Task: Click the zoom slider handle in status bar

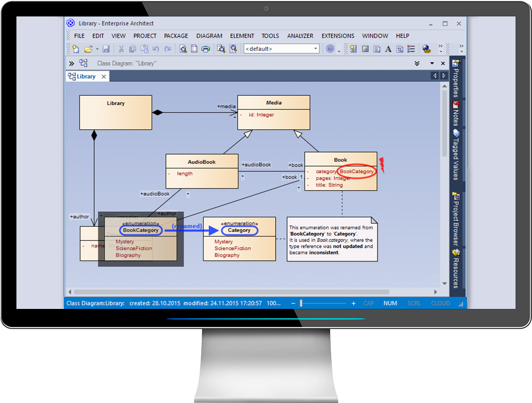Action: tap(301, 303)
